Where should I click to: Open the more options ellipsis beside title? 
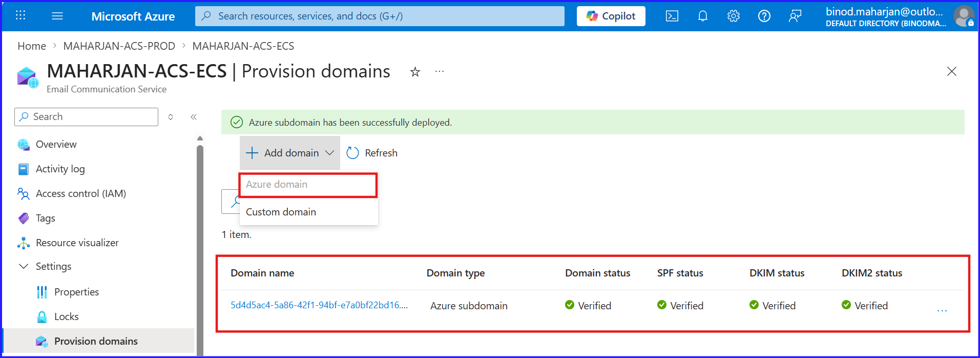(x=440, y=71)
